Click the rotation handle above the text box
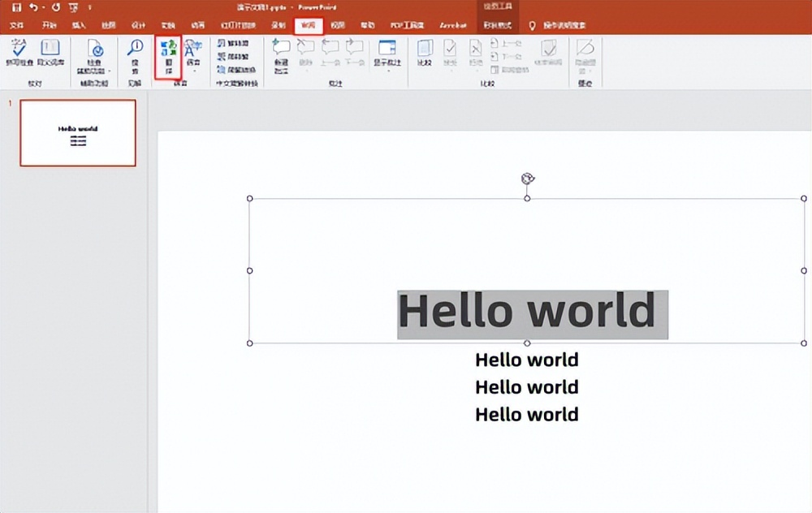 (x=527, y=179)
